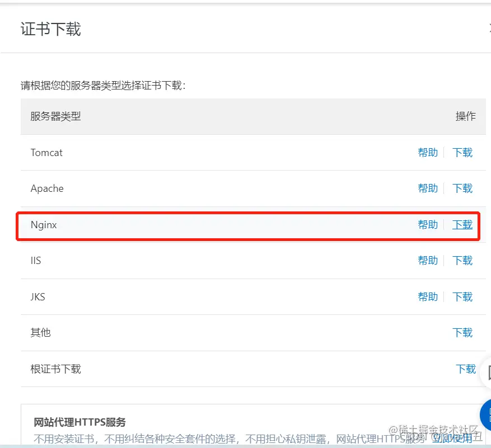Open help link for IIS
This screenshot has height=448, width=491.
pos(428,260)
